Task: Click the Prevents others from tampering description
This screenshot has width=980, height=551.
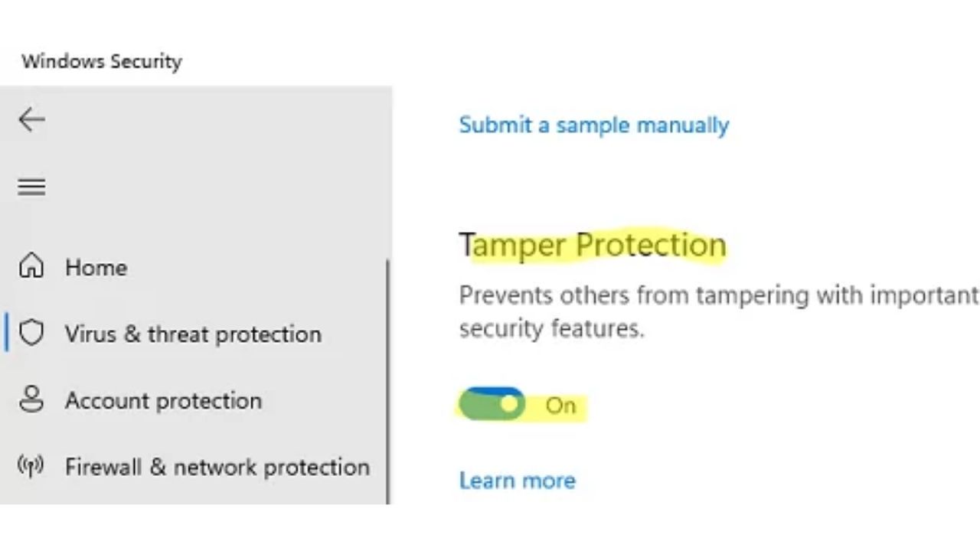Action: point(718,295)
